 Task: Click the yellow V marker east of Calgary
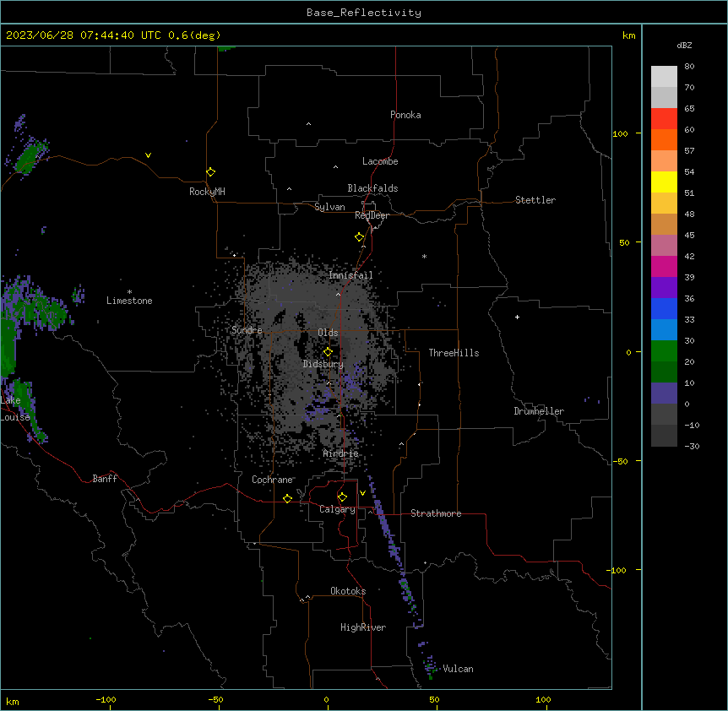(x=362, y=493)
